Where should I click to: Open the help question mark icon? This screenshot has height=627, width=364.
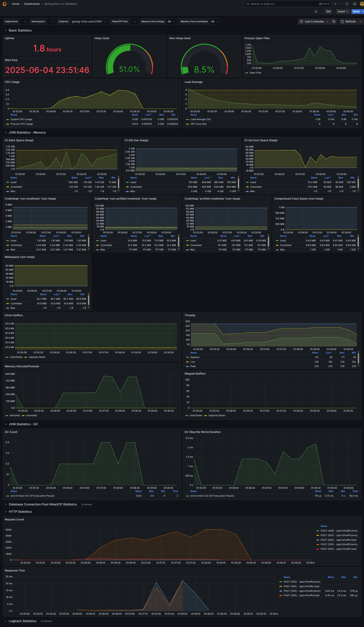[x=347, y=4]
